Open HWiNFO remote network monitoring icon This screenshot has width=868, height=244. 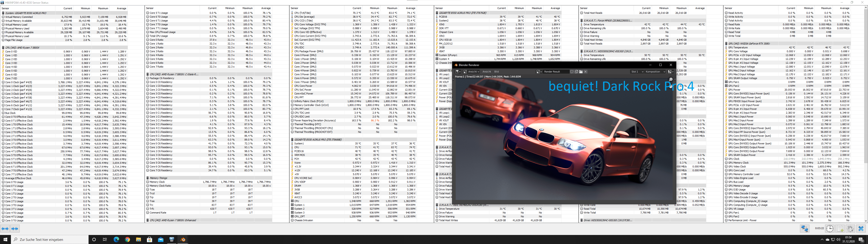point(805,228)
